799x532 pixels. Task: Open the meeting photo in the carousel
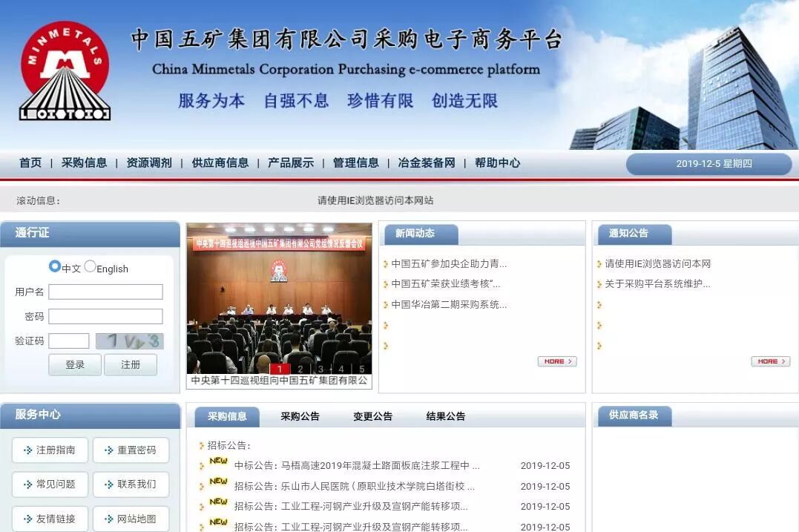click(279, 298)
